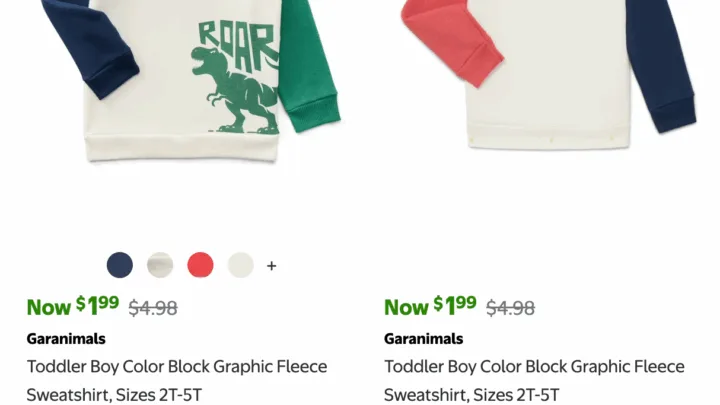
Task: Pick the red color swatch
Action: pos(200,265)
